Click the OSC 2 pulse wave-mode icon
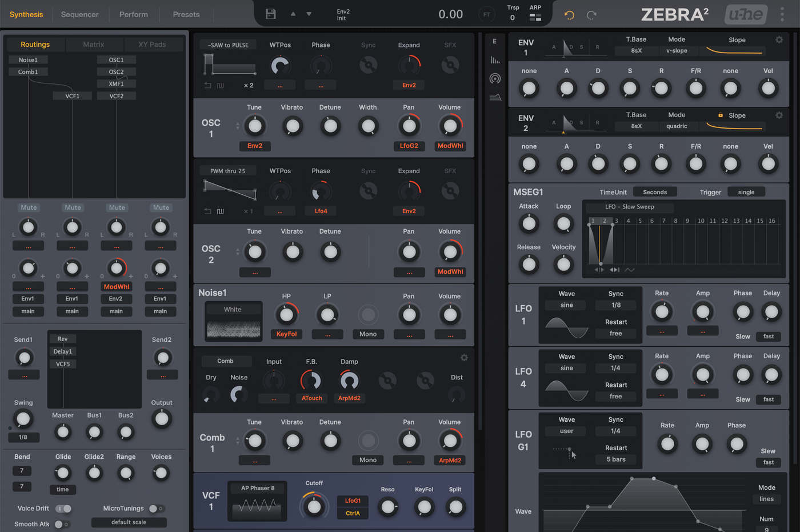 click(221, 211)
